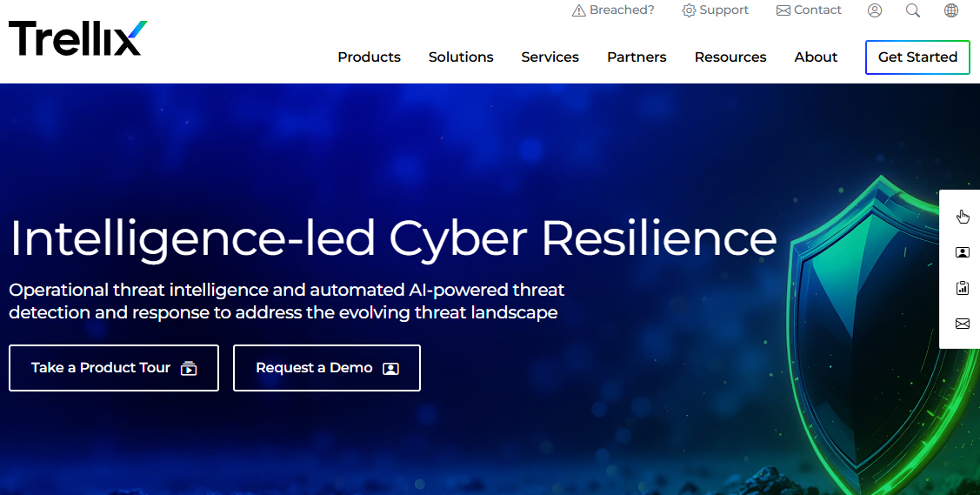The image size is (980, 495).
Task: Click the user account profile icon
Action: tap(875, 10)
